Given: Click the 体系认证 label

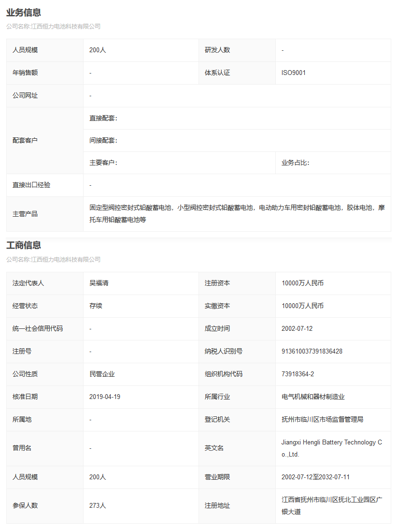Looking at the screenshot, I should tap(217, 73).
